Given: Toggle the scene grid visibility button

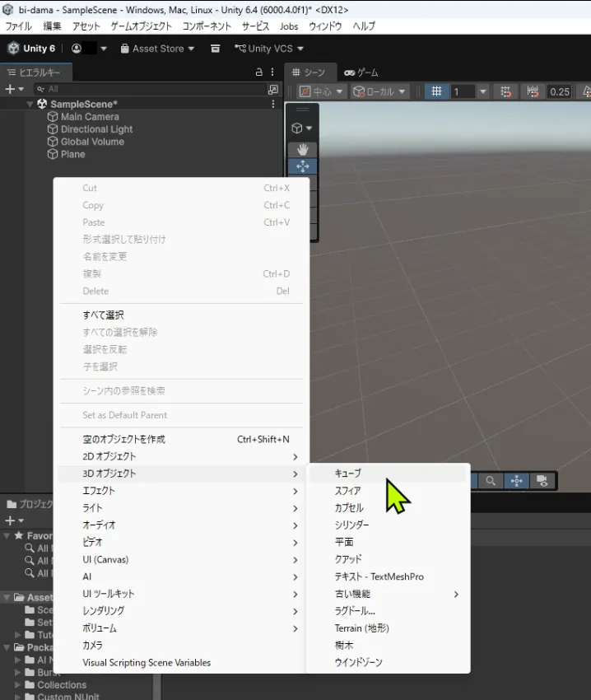Looking at the screenshot, I should 436,91.
